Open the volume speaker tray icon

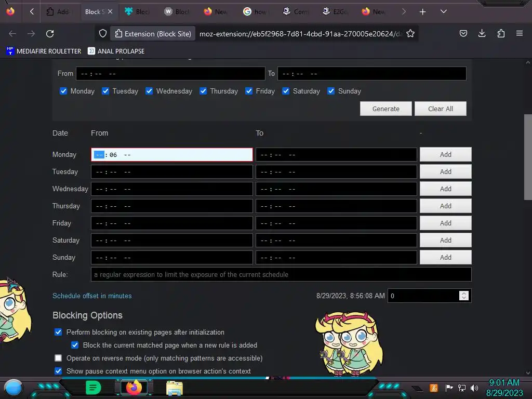tap(474, 388)
